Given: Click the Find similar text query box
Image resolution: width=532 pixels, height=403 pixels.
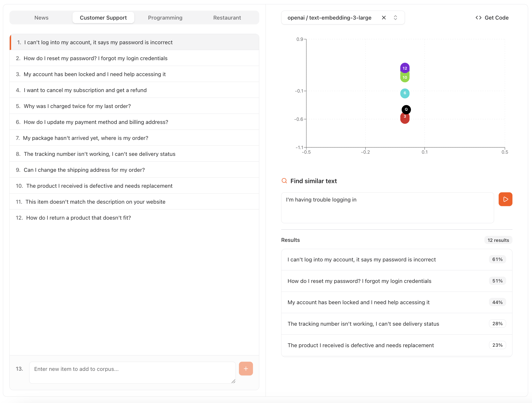Looking at the screenshot, I should (387, 208).
